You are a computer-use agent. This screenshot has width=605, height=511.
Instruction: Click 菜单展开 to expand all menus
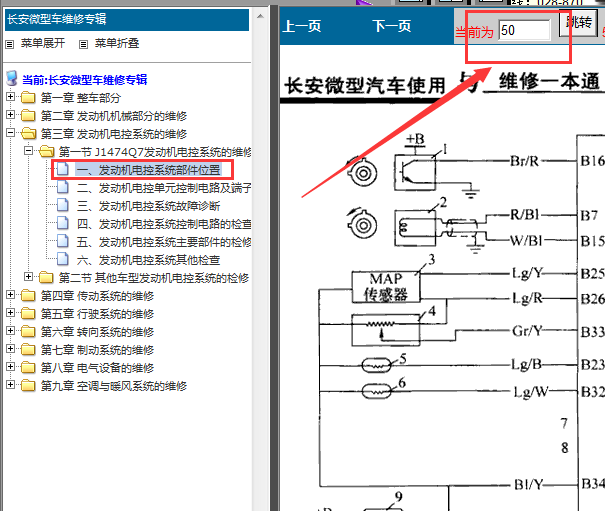point(42,43)
